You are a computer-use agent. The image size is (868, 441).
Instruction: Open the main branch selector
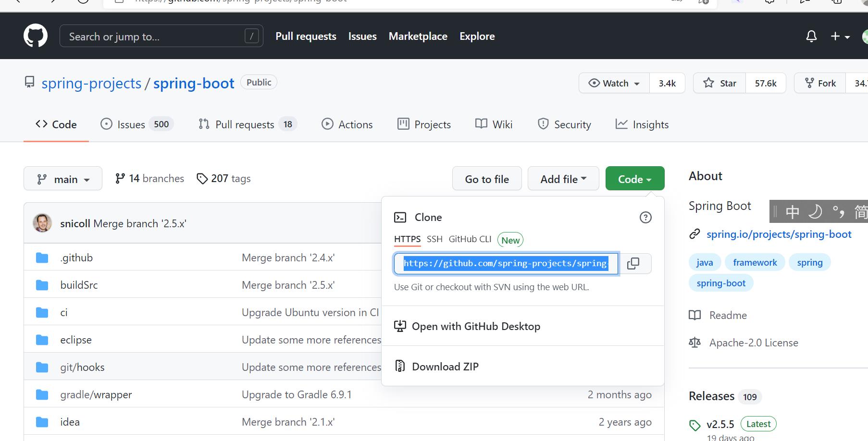coord(63,179)
